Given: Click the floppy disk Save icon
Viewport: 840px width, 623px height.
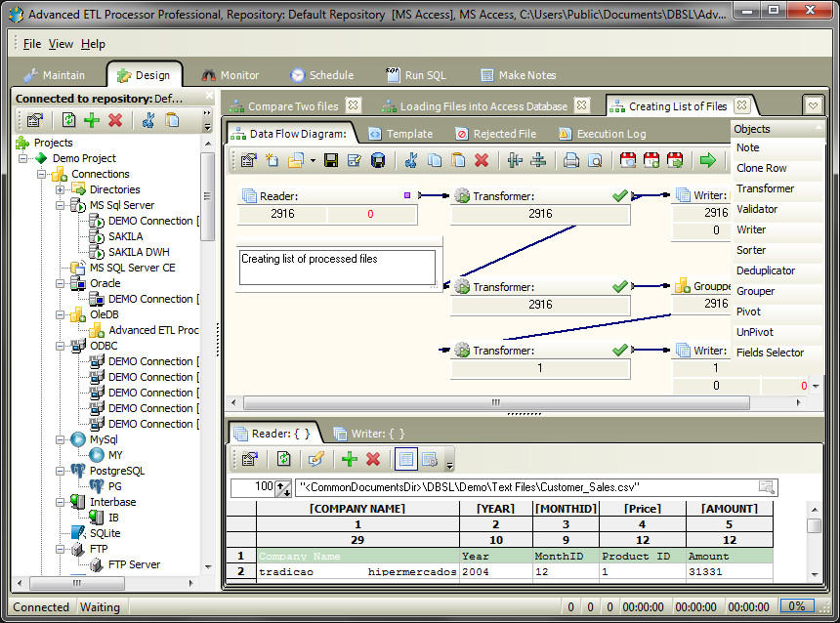Looking at the screenshot, I should [331, 160].
